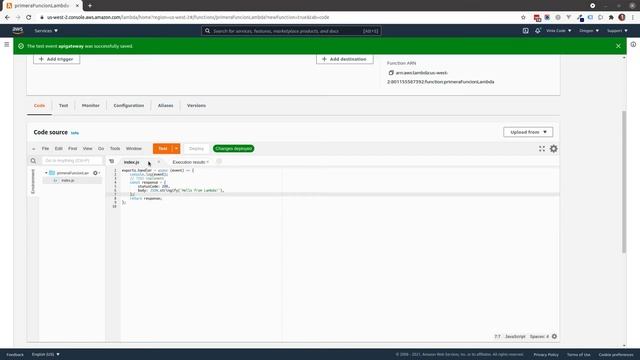This screenshot has width=640, height=360.
Task: Expand the Services dropdown
Action: [x=46, y=31]
